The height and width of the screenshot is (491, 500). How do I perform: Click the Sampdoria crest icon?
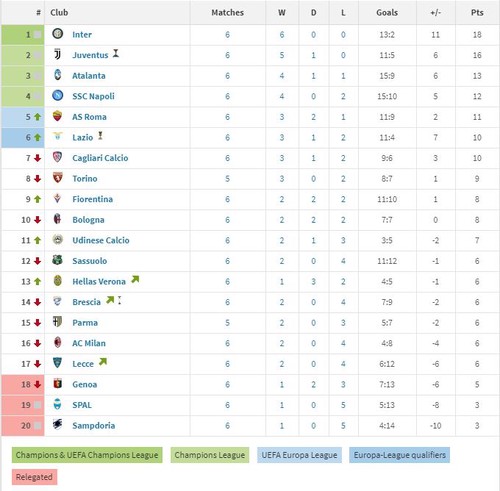click(x=57, y=425)
